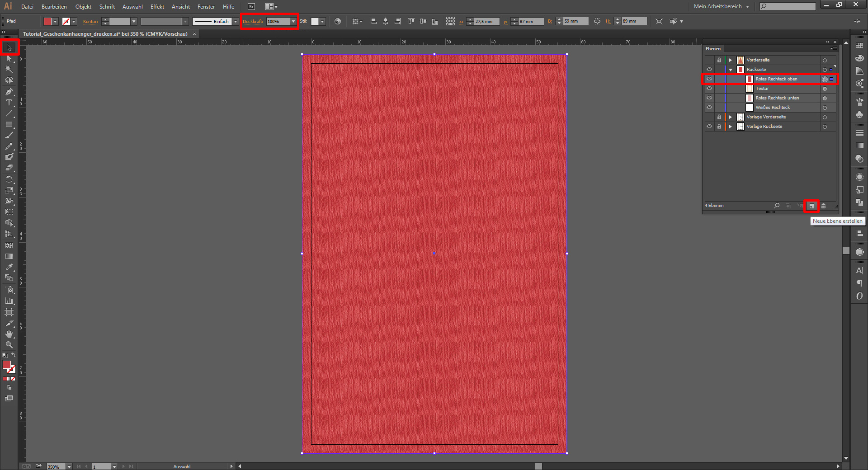Click the fill color swatch in toolbox
Image resolution: width=868 pixels, height=470 pixels.
click(7, 365)
